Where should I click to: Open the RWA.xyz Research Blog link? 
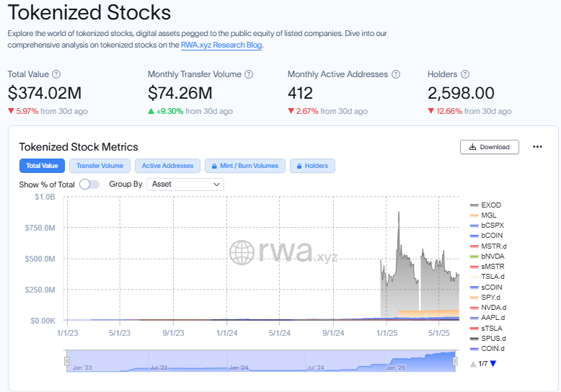point(221,45)
